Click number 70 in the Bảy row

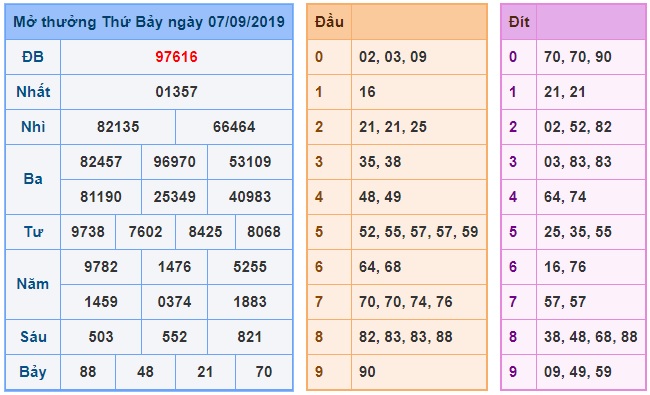click(x=264, y=372)
